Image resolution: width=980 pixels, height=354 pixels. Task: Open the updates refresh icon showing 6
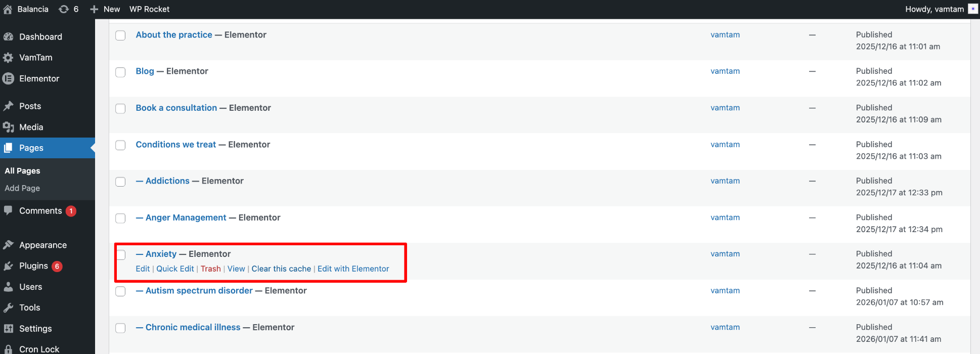(x=64, y=9)
